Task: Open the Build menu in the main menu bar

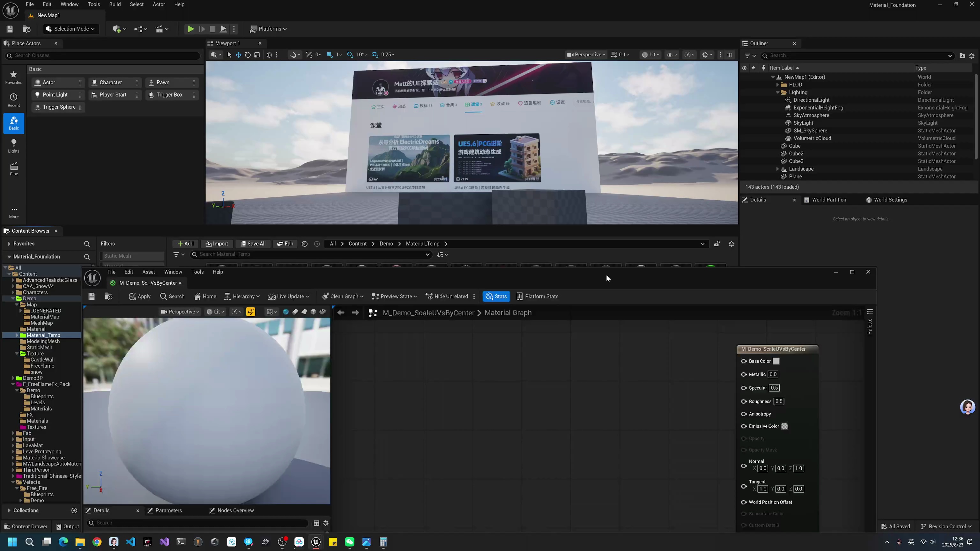Action: click(x=115, y=4)
